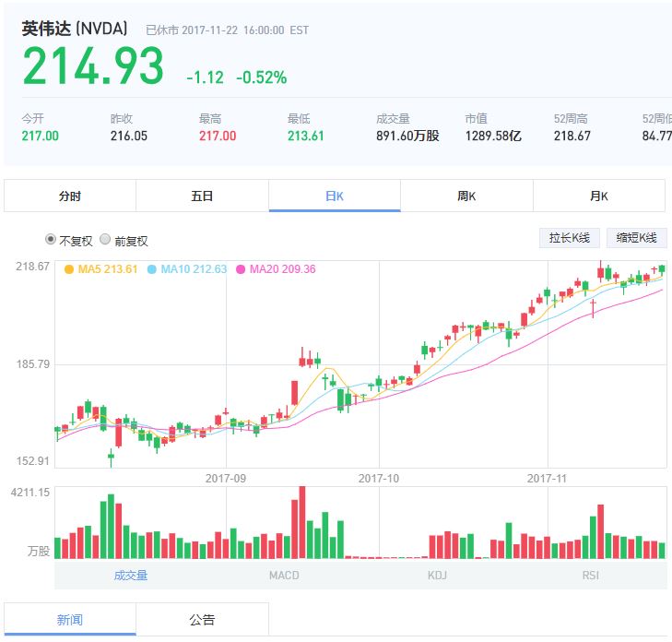Switch to the 周K tab
Screen dimensions: 672x642
pyautogui.click(x=466, y=196)
